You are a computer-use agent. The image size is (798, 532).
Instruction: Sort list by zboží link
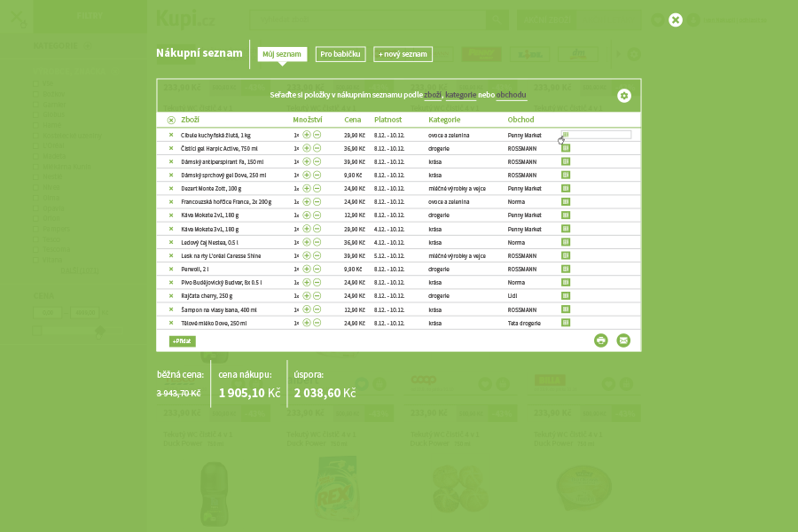point(433,95)
